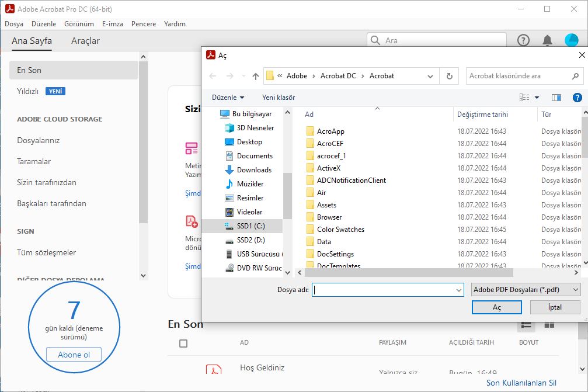Click the search magnifier in folder search box
Image resolution: width=588 pixels, height=392 pixels.
575,76
